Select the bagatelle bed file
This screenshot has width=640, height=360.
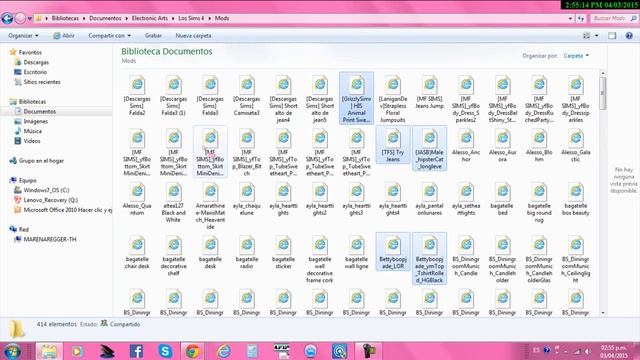(502, 199)
